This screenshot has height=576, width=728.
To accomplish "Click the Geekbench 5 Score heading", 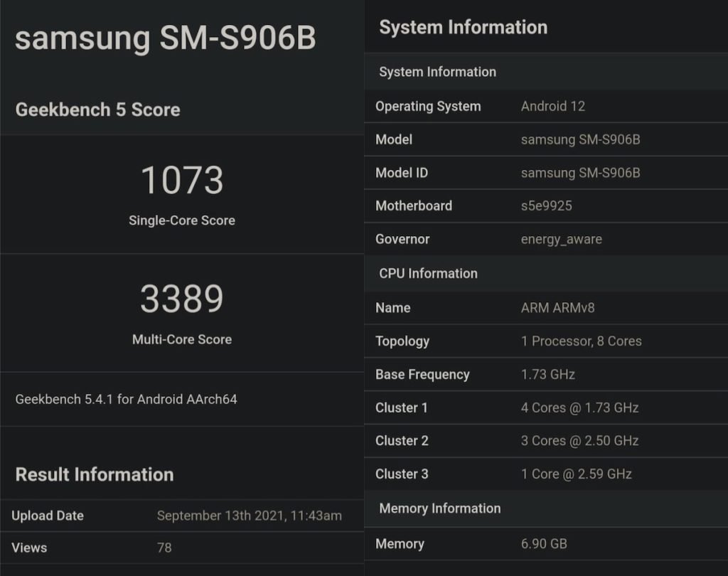I will point(97,110).
